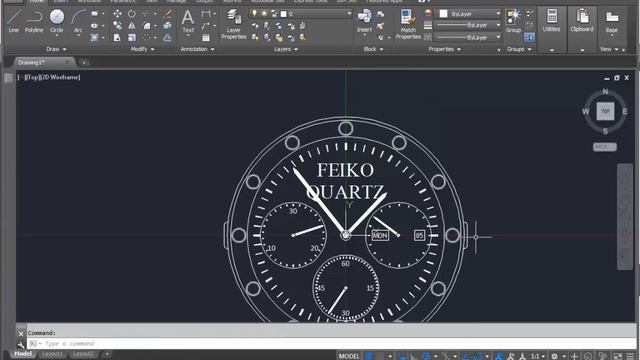
Task: Switch to the Layout2 tab
Action: coord(83,354)
